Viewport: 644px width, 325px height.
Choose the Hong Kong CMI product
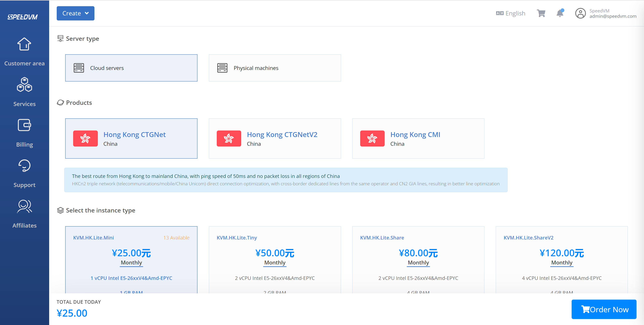(x=418, y=139)
